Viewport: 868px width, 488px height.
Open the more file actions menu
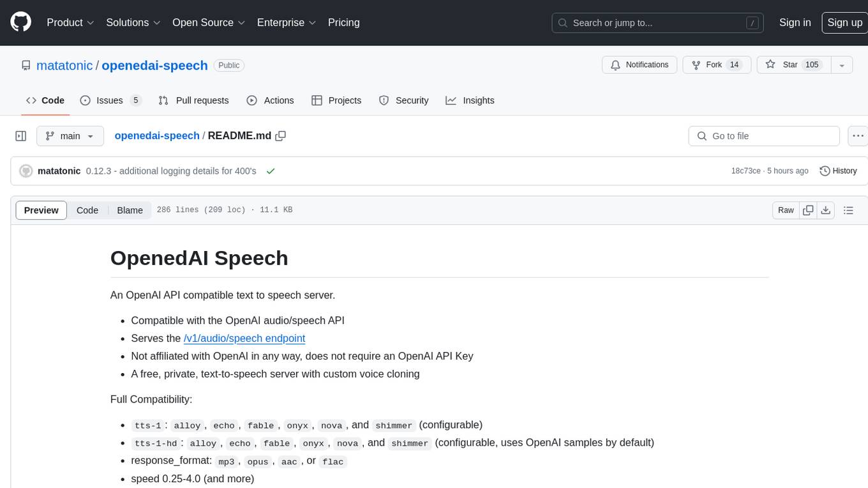pyautogui.click(x=858, y=136)
